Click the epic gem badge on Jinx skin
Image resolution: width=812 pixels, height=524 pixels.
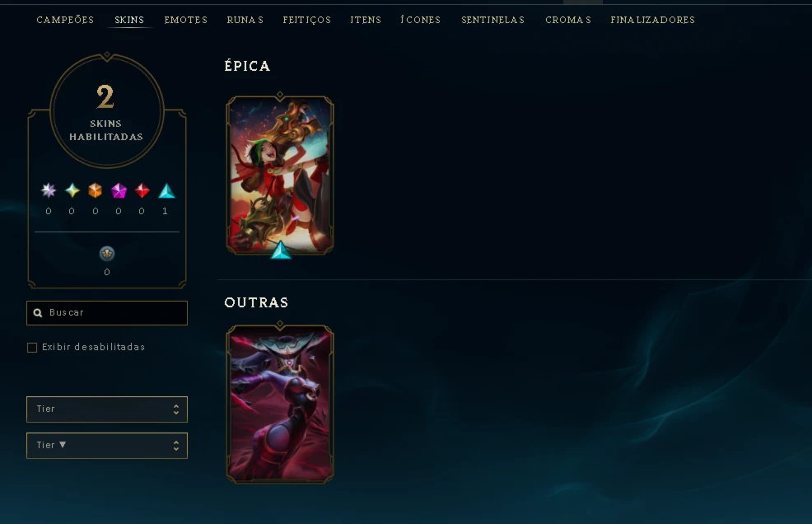(281, 250)
